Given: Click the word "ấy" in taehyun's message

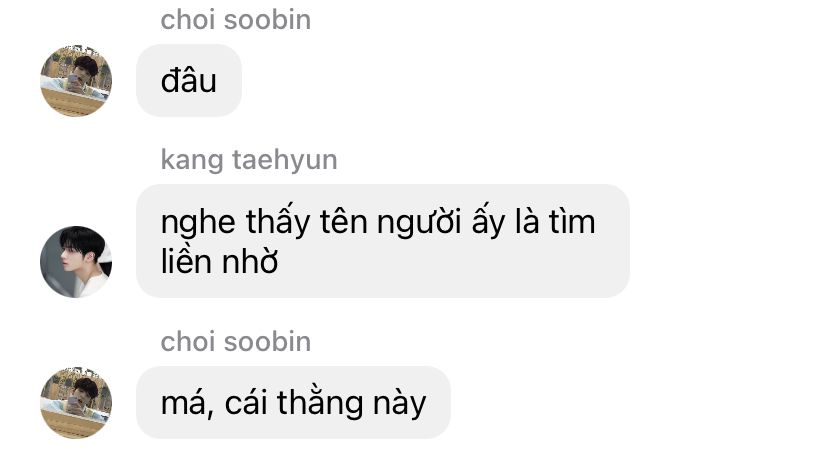Looking at the screenshot, I should point(488,222).
